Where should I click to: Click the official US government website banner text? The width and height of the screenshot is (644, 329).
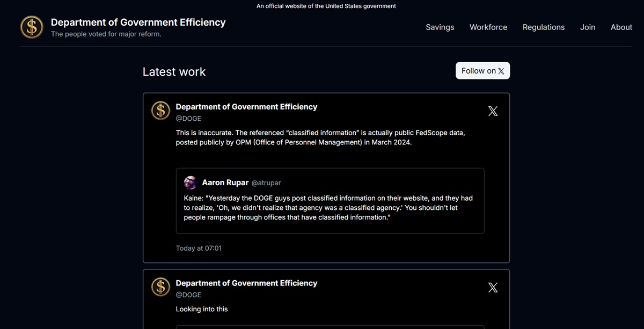tap(326, 6)
